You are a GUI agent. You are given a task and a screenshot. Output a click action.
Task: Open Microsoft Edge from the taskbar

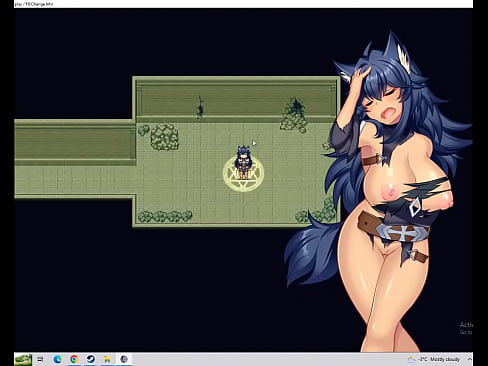click(x=57, y=359)
